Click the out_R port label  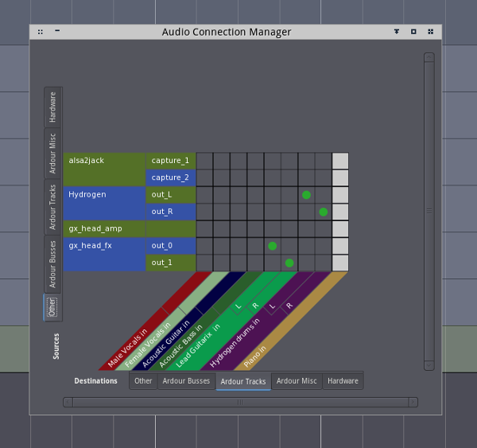point(171,212)
